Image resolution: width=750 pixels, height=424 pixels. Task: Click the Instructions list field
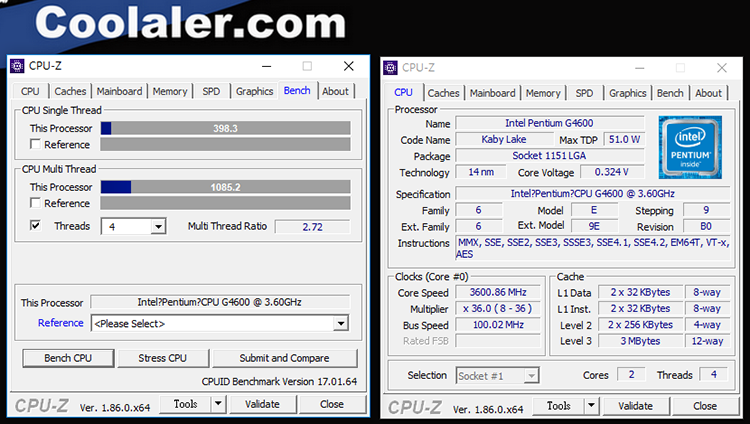[x=593, y=248]
